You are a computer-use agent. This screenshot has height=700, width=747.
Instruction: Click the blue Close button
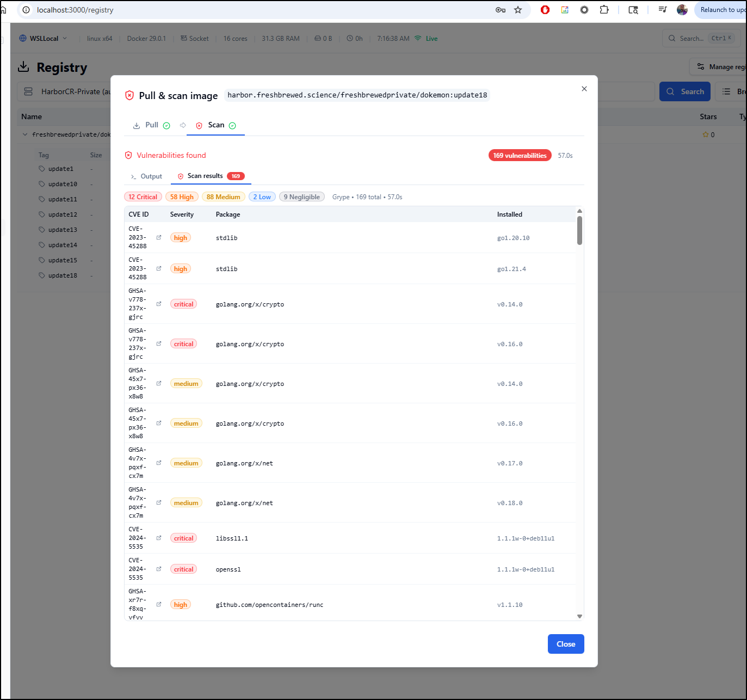click(565, 644)
